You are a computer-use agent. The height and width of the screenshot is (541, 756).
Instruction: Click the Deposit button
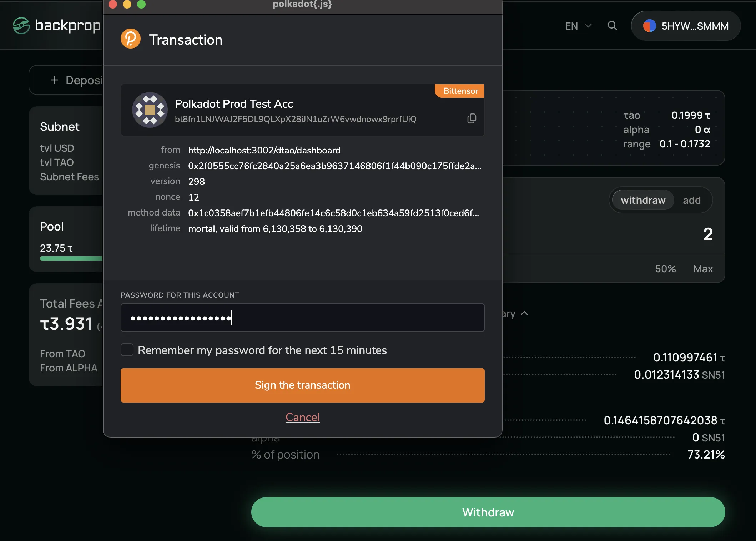(x=66, y=80)
